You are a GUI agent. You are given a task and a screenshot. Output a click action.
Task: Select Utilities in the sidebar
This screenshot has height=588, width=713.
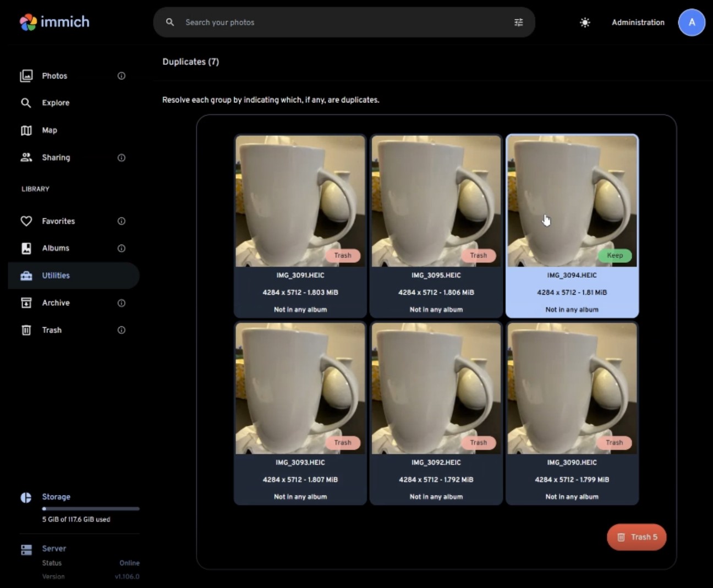pyautogui.click(x=74, y=276)
